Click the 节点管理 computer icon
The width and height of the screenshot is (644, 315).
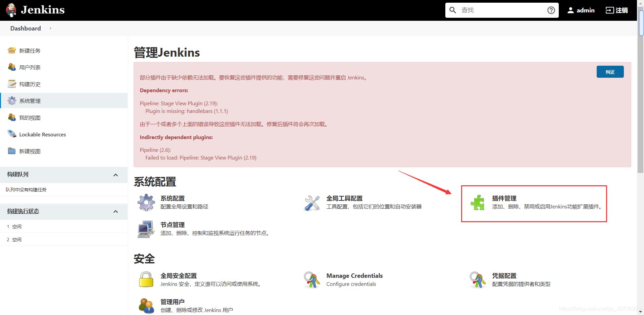pos(146,229)
